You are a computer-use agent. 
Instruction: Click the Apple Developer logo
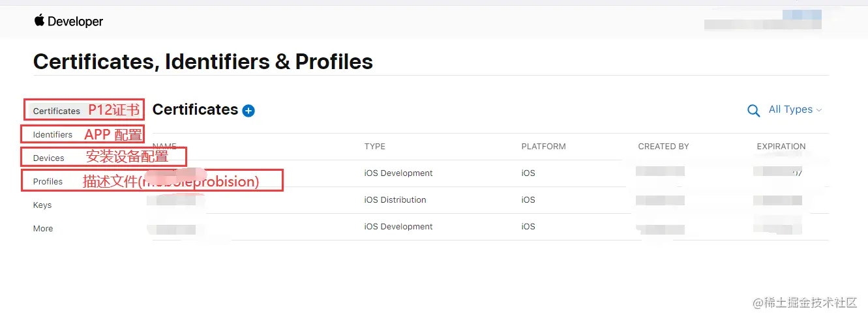click(x=68, y=22)
